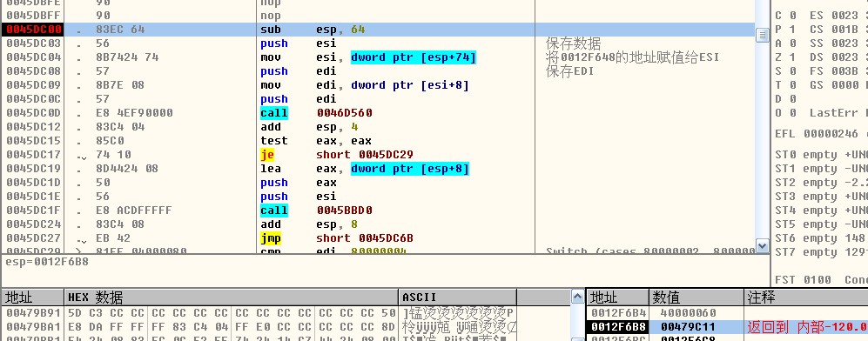Viewport: 868px width, 341px height.
Task: Click the disassembly scrollbar down arrow
Action: (x=763, y=246)
